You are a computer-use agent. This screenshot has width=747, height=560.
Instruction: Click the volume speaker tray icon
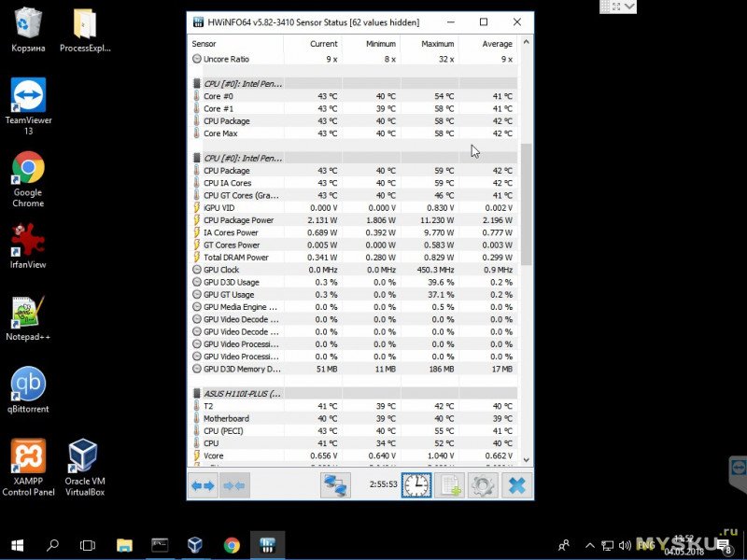tap(625, 545)
